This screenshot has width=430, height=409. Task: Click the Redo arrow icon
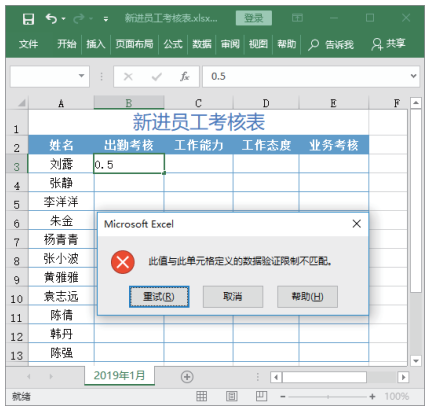[x=78, y=19]
